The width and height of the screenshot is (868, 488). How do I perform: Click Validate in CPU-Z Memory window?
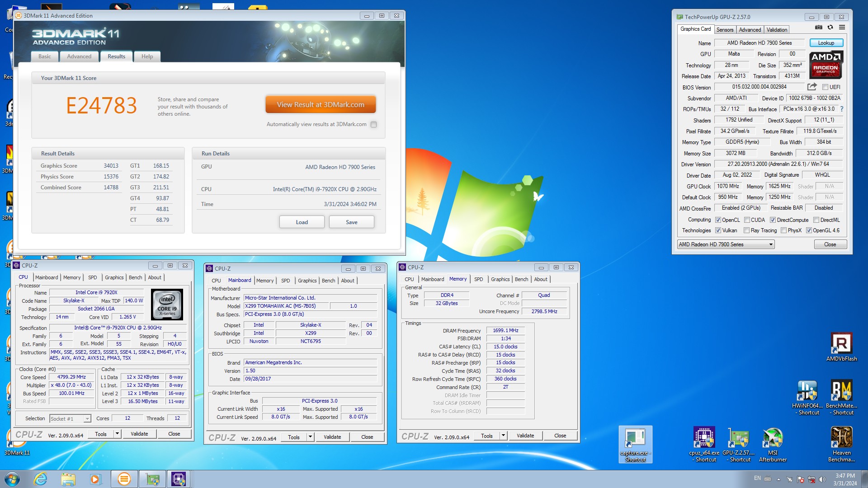(x=525, y=436)
